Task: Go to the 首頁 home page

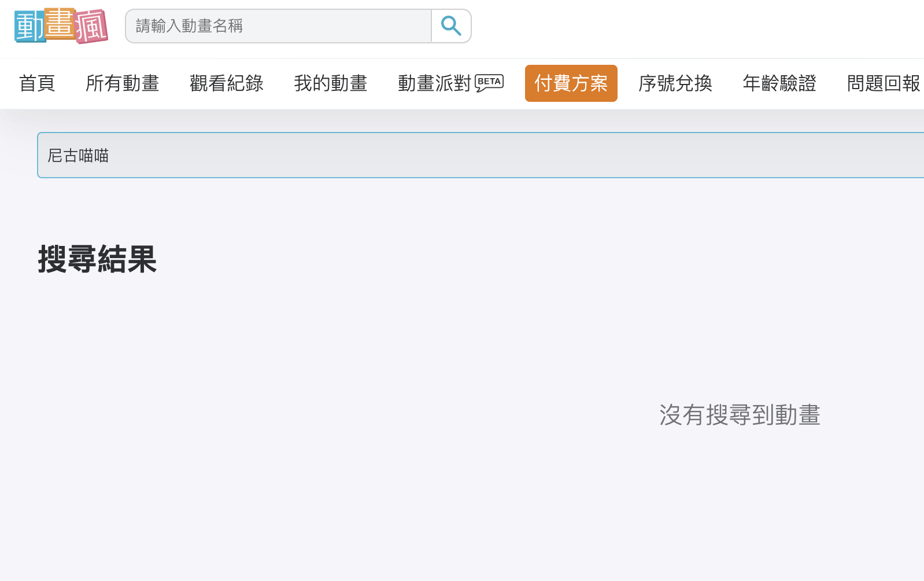Action: 37,83
